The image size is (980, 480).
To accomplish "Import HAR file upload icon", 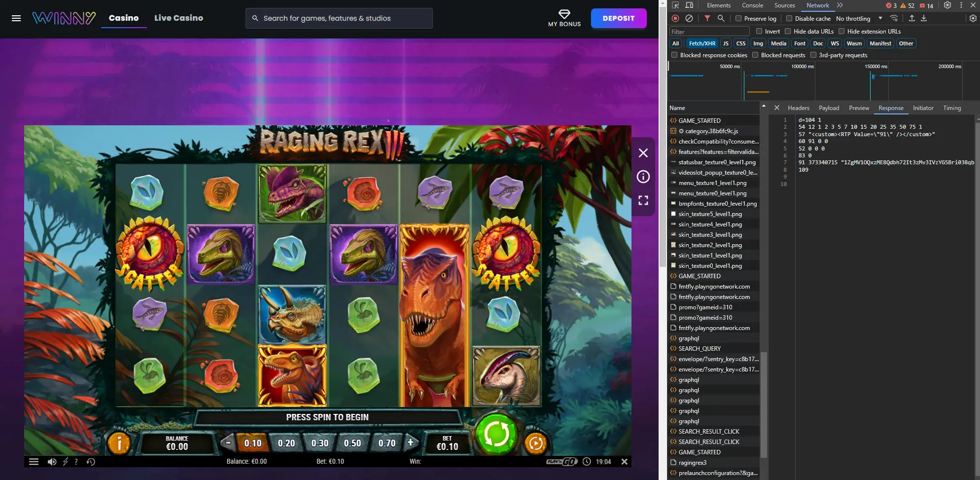I will tap(912, 18).
